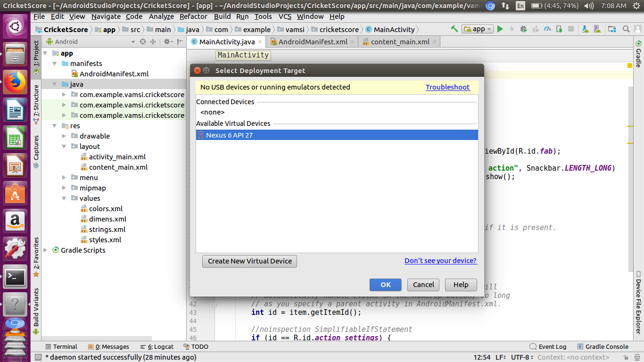Click the Search Everywhere magnifier icon
Image resolution: width=644 pixels, height=362 pixels.
626,29
